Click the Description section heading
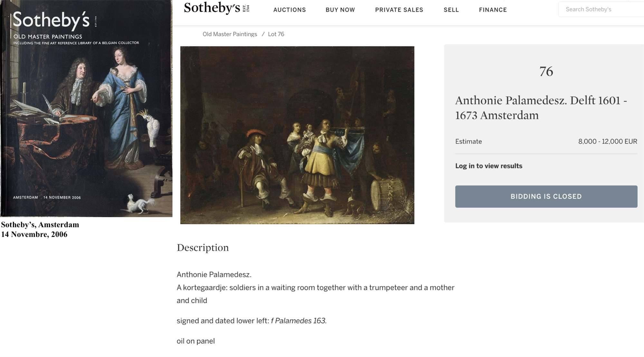 pyautogui.click(x=203, y=247)
